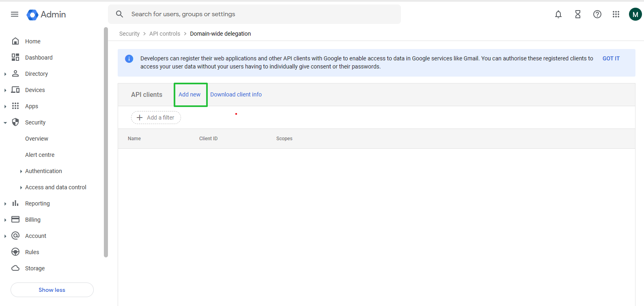This screenshot has width=644, height=306.
Task: Click the Add new link
Action: [190, 94]
